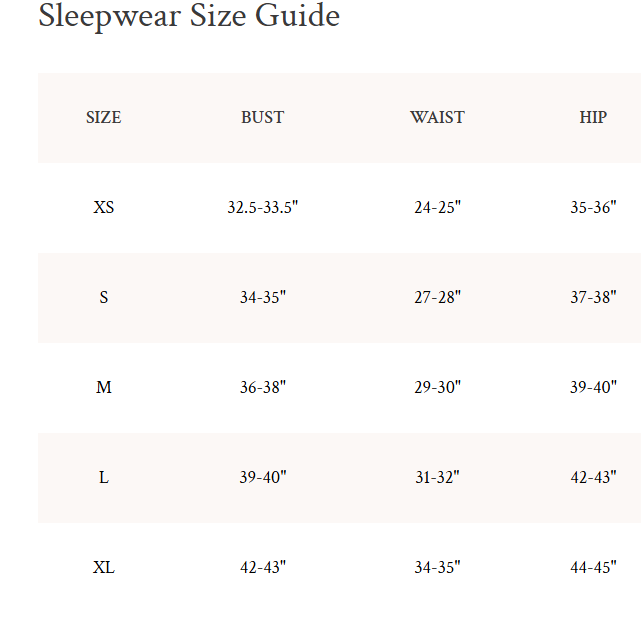641x617 pixels.
Task: Select the XS size row label
Action: pos(103,208)
